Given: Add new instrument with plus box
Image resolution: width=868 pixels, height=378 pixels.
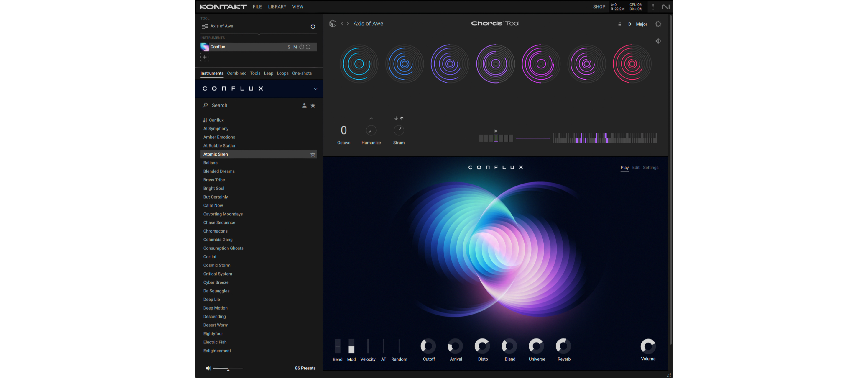Looking at the screenshot, I should point(205,57).
